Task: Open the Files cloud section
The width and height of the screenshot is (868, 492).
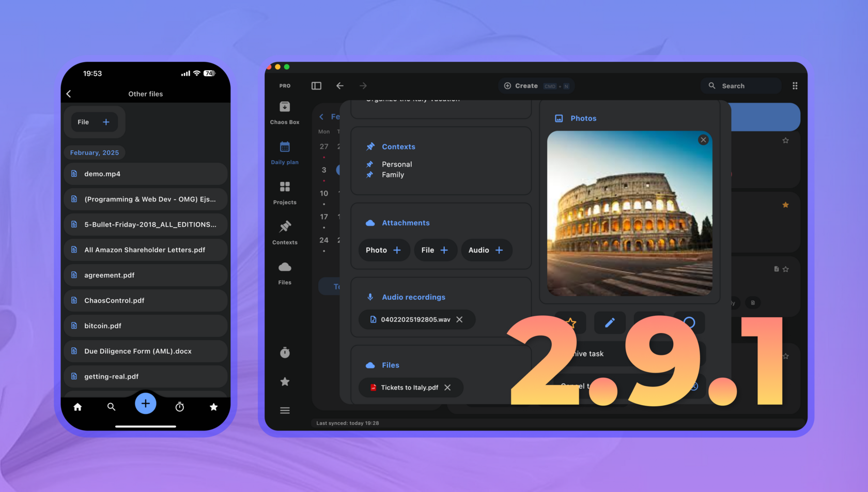Action: (x=285, y=273)
